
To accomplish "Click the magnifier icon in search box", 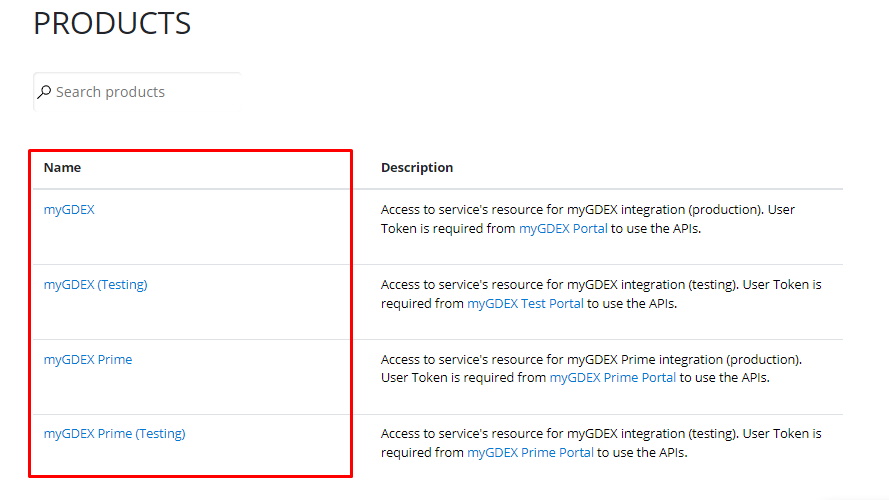I will click(44, 91).
